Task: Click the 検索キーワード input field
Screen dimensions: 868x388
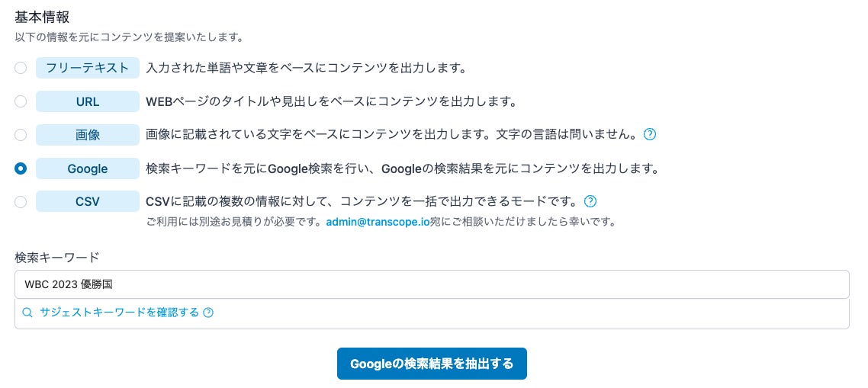Action: coord(432,284)
